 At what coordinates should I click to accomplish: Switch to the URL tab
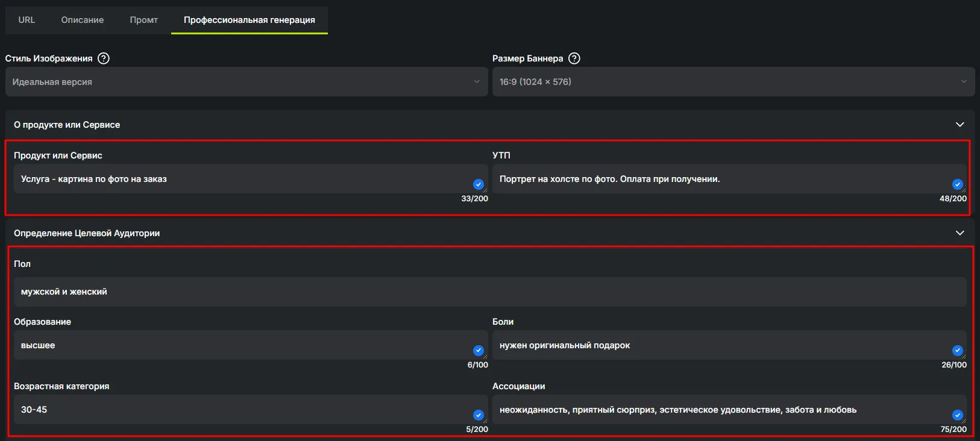pos(27,20)
